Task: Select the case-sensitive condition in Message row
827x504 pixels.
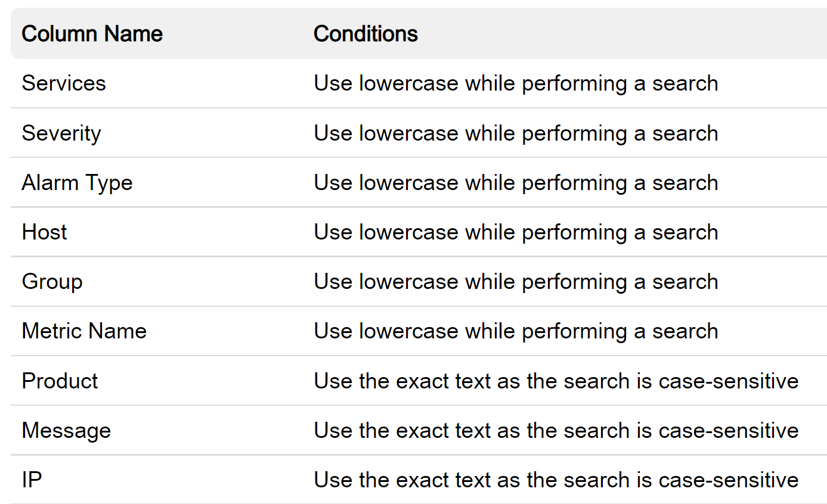Action: coord(556,430)
